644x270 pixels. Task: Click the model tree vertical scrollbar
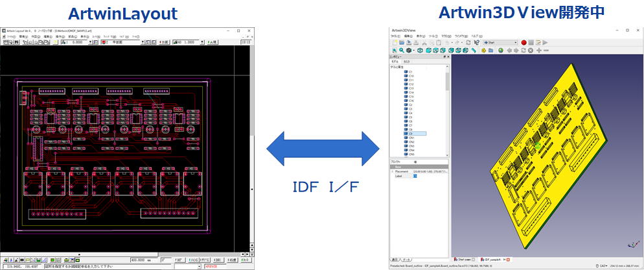tap(448, 82)
